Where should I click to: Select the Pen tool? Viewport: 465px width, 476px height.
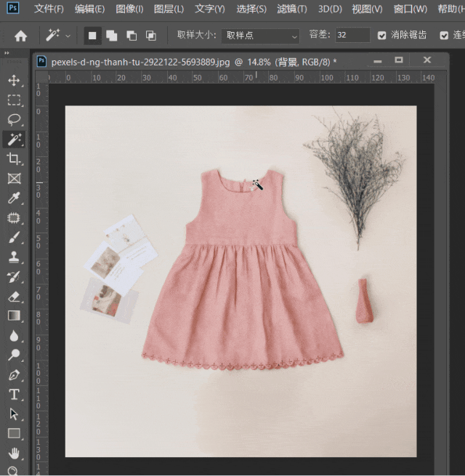(14, 375)
